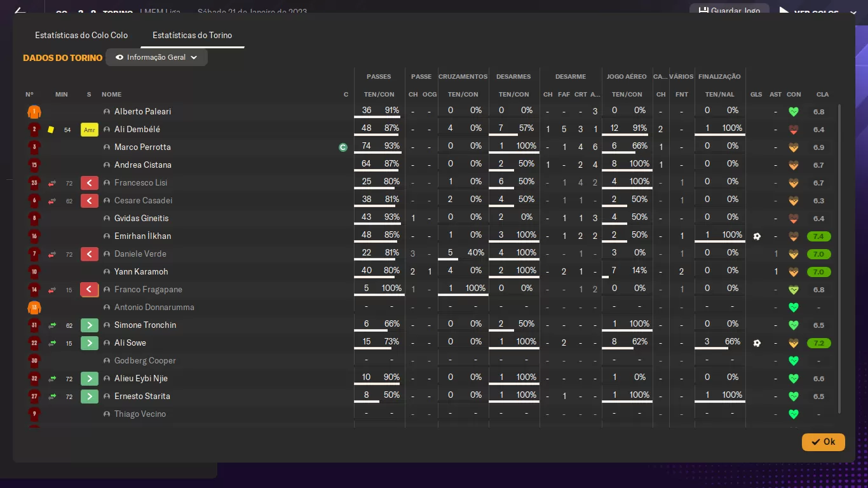The image size is (868, 488).
Task: Click shirt number 9 icon for Thiago Vecino
Action: (x=34, y=414)
